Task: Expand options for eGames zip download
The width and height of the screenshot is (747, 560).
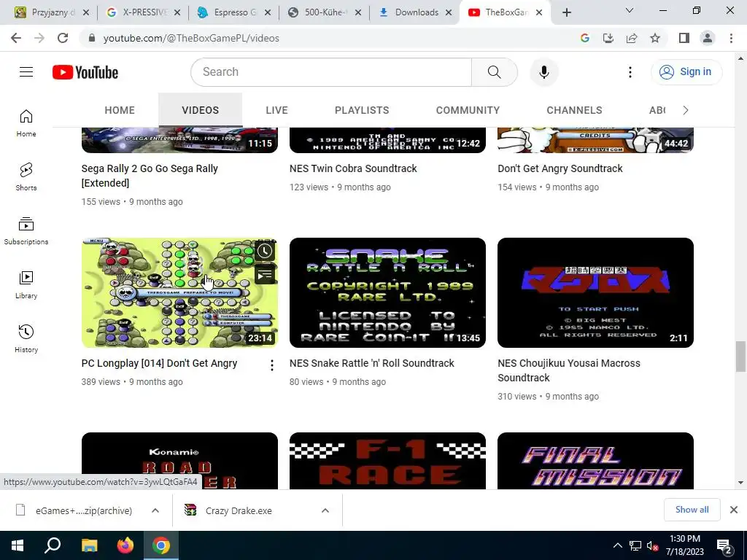Action: [155, 510]
